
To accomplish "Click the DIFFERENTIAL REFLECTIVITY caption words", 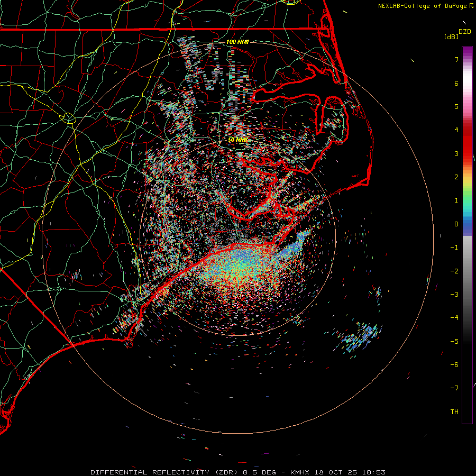I will 150,472.
